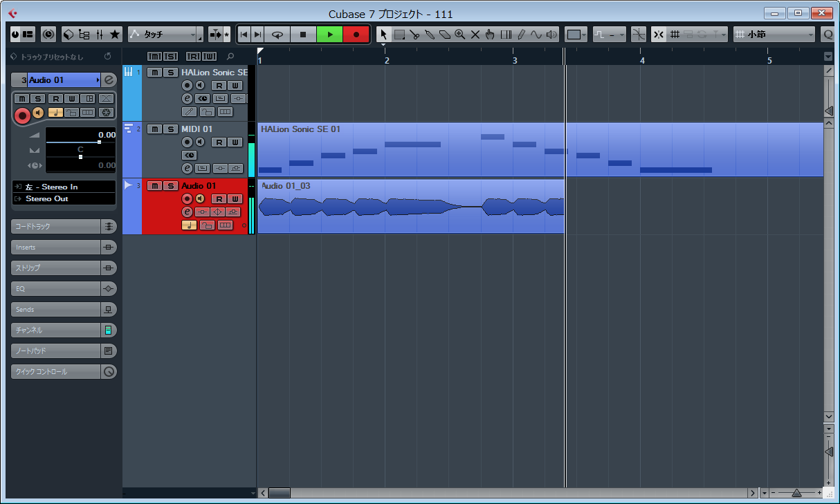Select the Audio 01_03 audio event
The image size is (840, 504).
pyautogui.click(x=411, y=207)
